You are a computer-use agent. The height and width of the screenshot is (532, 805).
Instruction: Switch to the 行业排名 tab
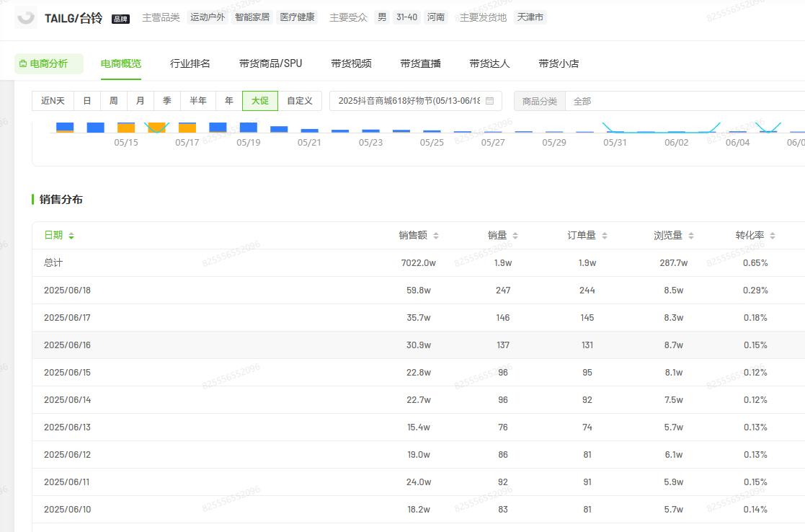190,63
